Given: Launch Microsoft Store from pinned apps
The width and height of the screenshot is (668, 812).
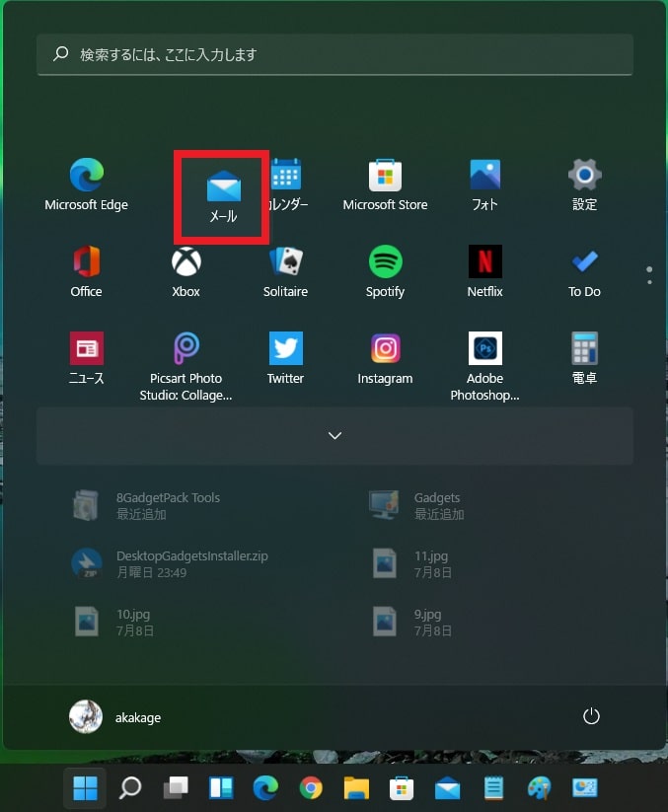Looking at the screenshot, I should 385,185.
